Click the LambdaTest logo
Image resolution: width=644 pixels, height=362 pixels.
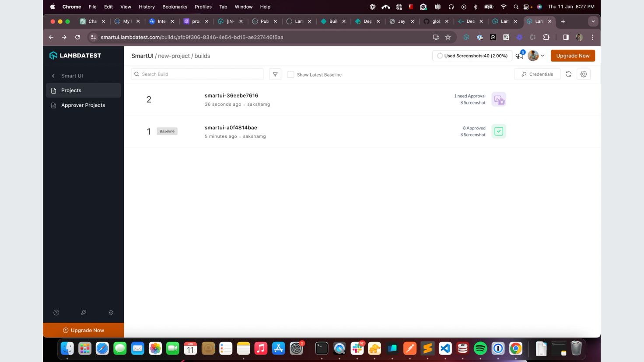coord(75,56)
